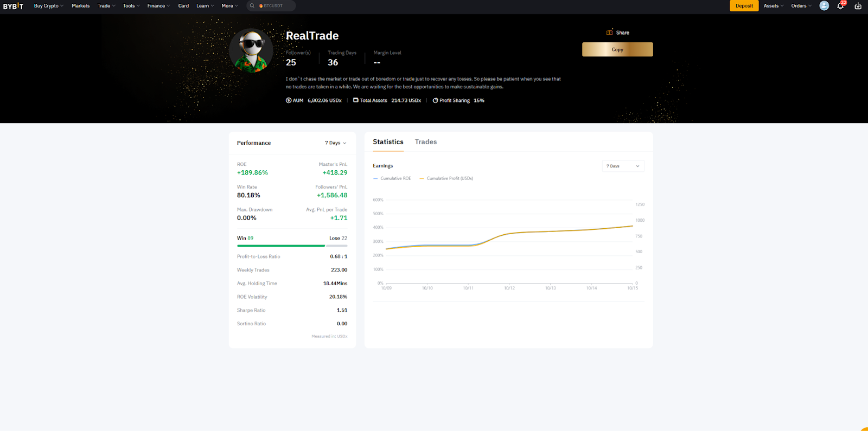This screenshot has width=868, height=431.
Task: Expand the Trade menu
Action: click(106, 6)
